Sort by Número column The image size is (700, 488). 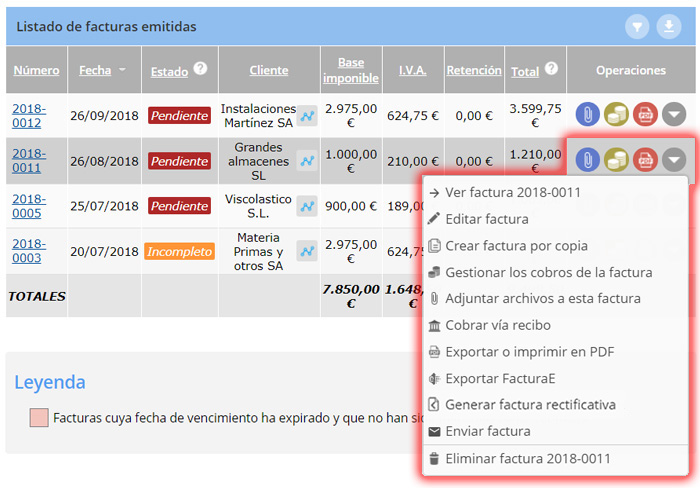tap(36, 70)
